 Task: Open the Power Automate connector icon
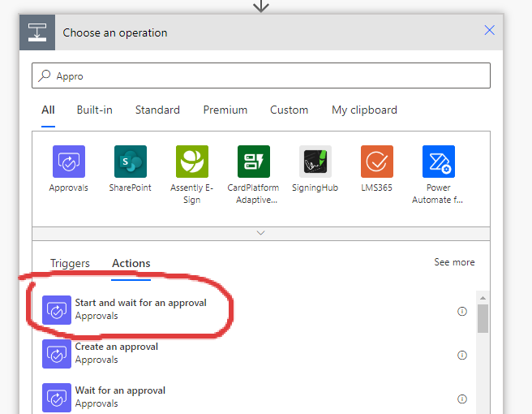(x=439, y=162)
